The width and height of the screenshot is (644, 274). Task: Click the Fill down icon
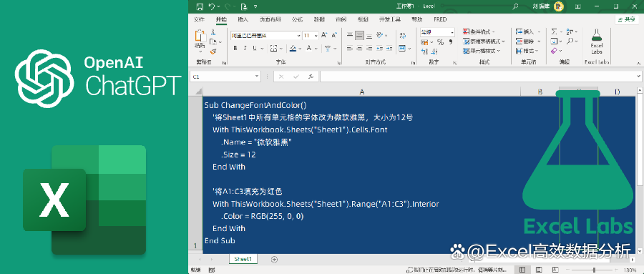554,41
